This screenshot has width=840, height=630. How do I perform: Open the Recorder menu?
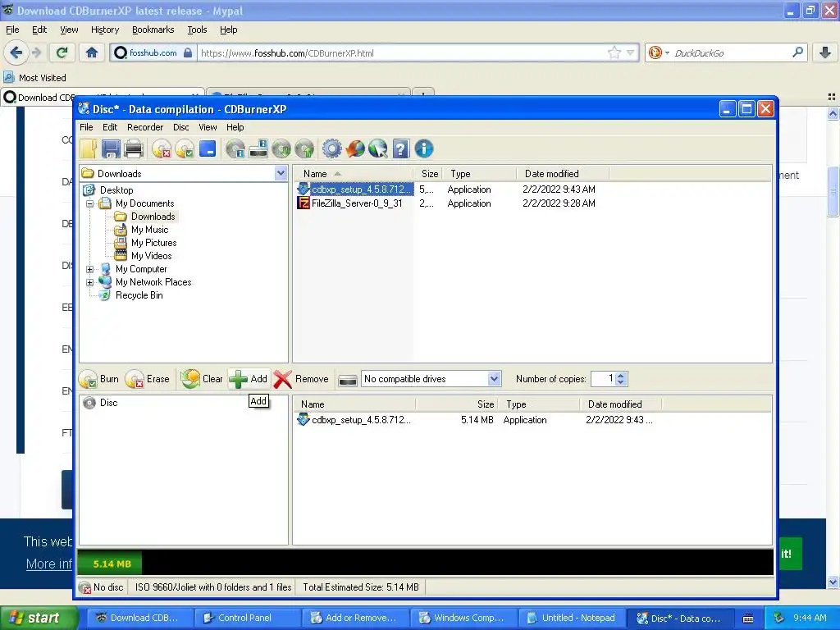(144, 127)
